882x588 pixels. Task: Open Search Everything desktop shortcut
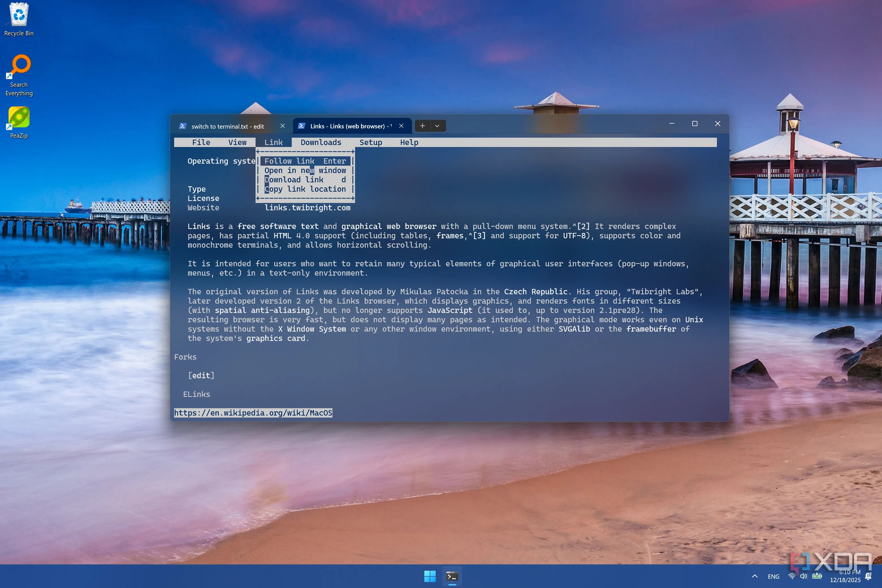click(x=19, y=75)
